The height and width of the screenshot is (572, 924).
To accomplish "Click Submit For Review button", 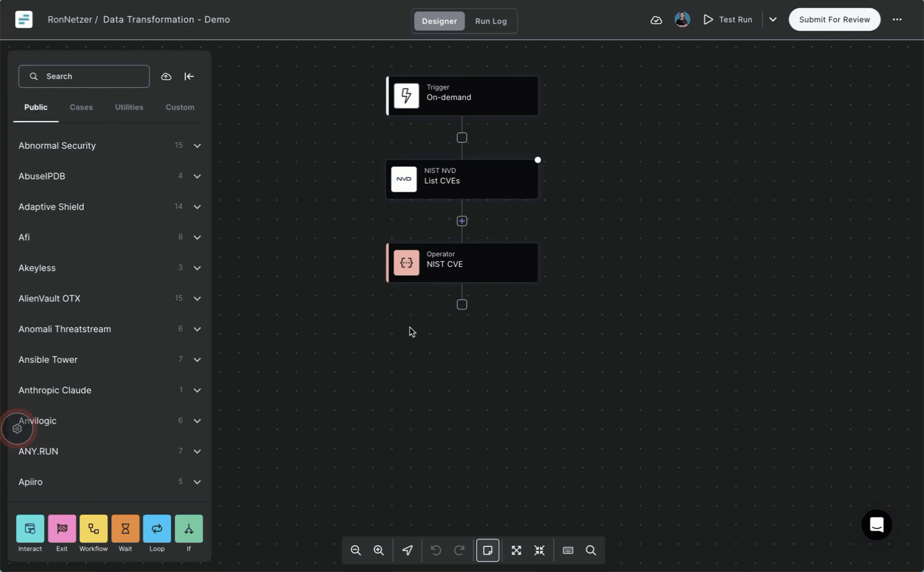I will click(834, 20).
